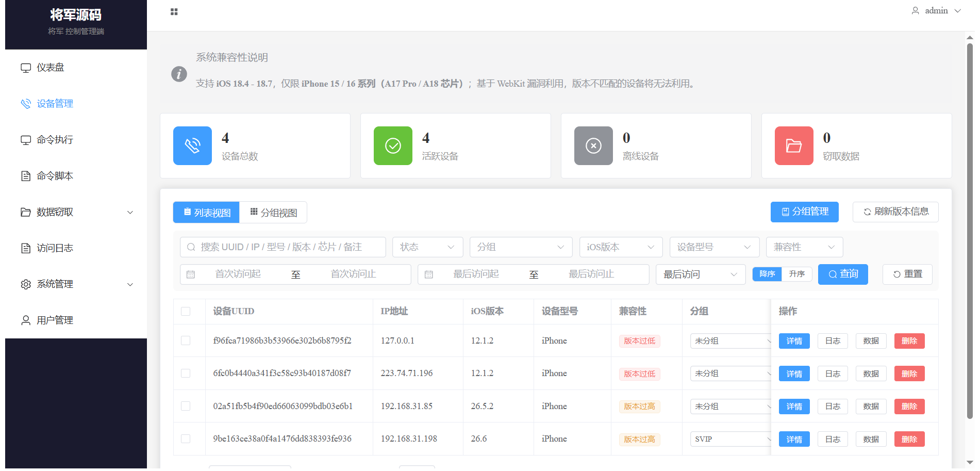Click the blue phone icon on 设备总数 card
Screen dimensions: 980x471
(x=192, y=145)
